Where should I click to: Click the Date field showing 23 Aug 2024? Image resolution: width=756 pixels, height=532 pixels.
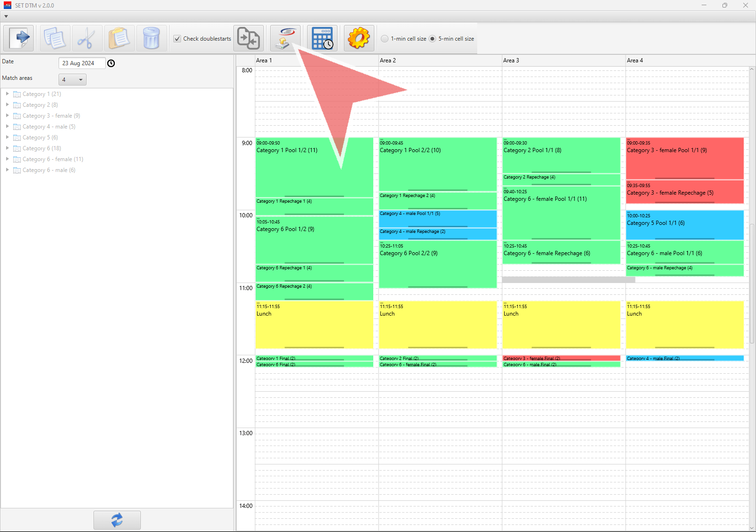click(81, 63)
